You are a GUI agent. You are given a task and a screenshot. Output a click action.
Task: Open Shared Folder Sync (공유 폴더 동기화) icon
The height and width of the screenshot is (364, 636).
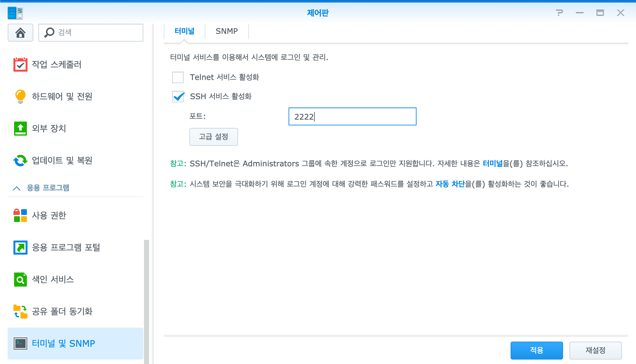[20, 312]
